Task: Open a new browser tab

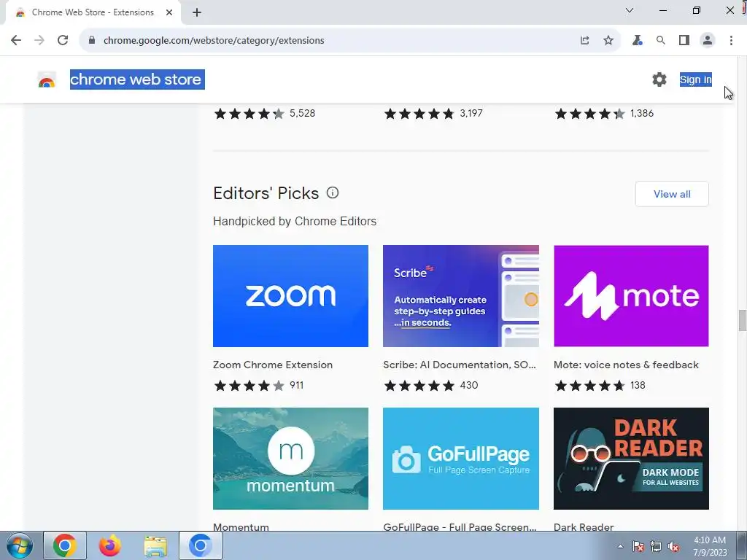Action: (197, 12)
